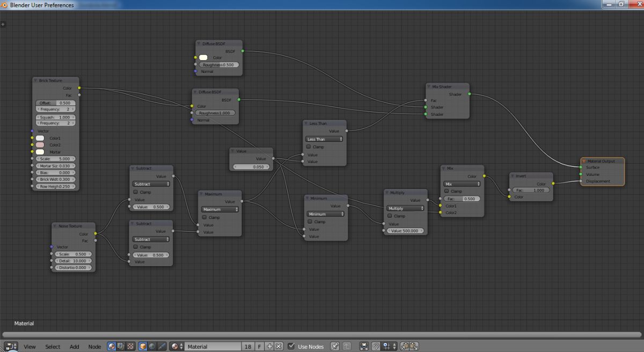Image resolution: width=644 pixels, height=352 pixels.
Task: Click the Roughness 1.000 field
Action: pos(215,113)
